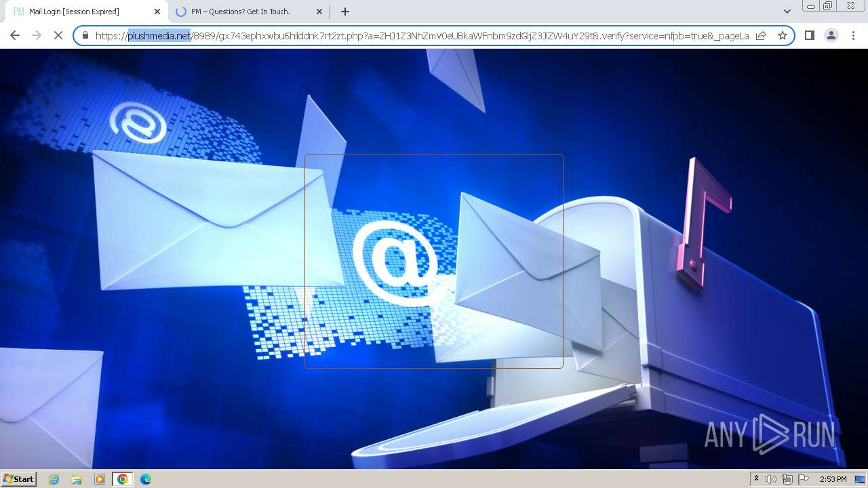Open Microsoft Edge from taskbar
This screenshot has height=488, width=868.
coord(145,479)
